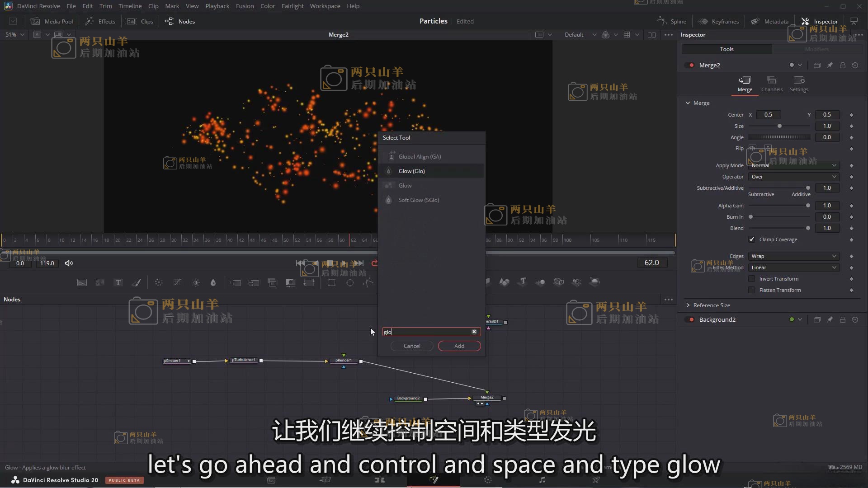This screenshot has width=868, height=488.
Task: Open the Edges Wrap dropdown
Action: (x=793, y=256)
